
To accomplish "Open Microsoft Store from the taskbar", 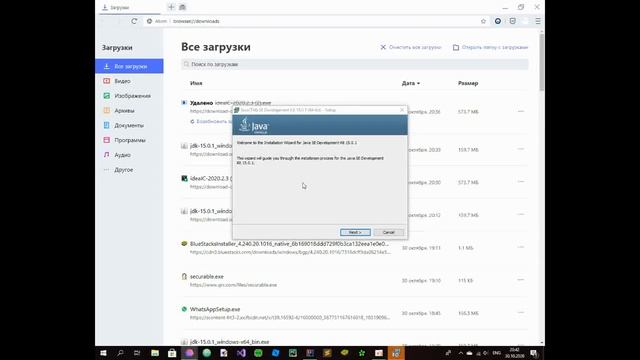I will 172,353.
